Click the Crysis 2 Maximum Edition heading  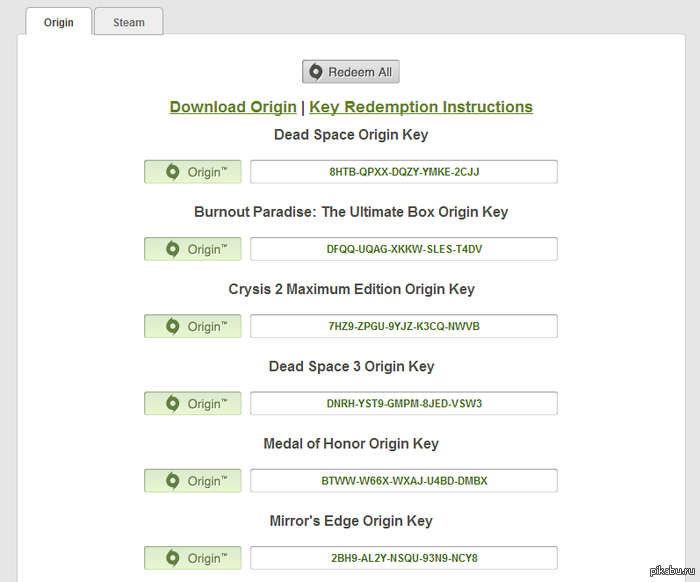point(351,289)
